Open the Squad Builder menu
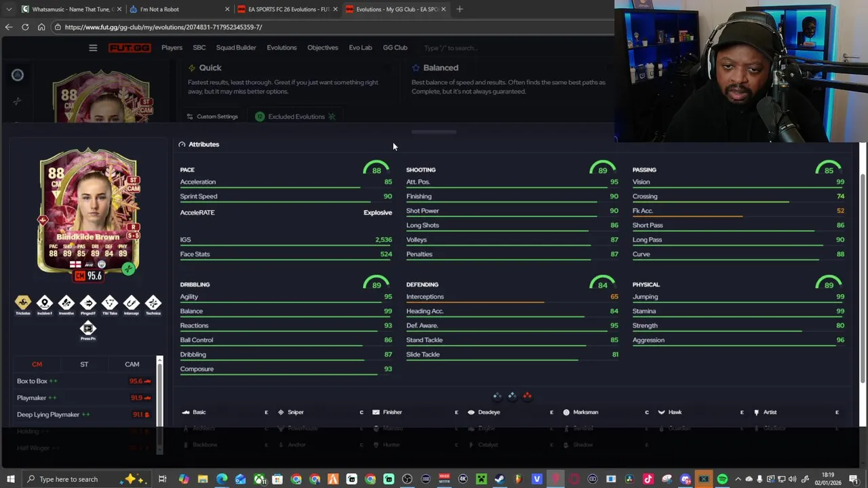Screen dimensions: 868x488 click(236, 47)
